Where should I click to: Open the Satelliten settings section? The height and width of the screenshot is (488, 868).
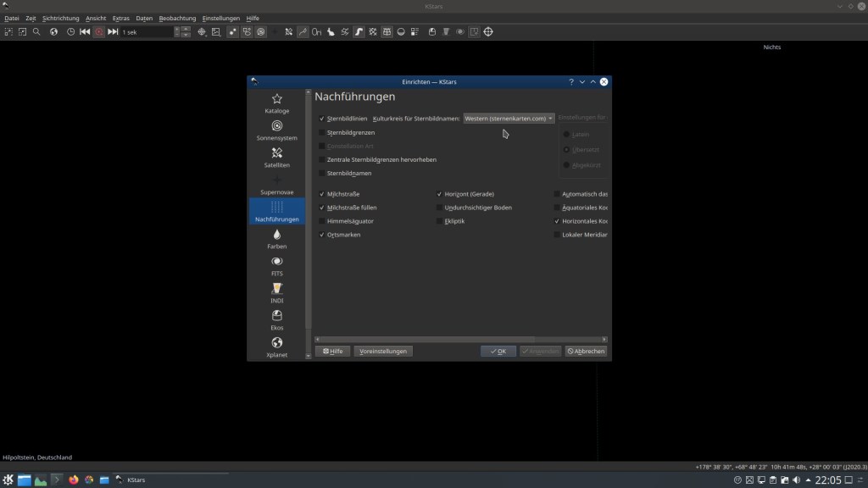point(276,158)
